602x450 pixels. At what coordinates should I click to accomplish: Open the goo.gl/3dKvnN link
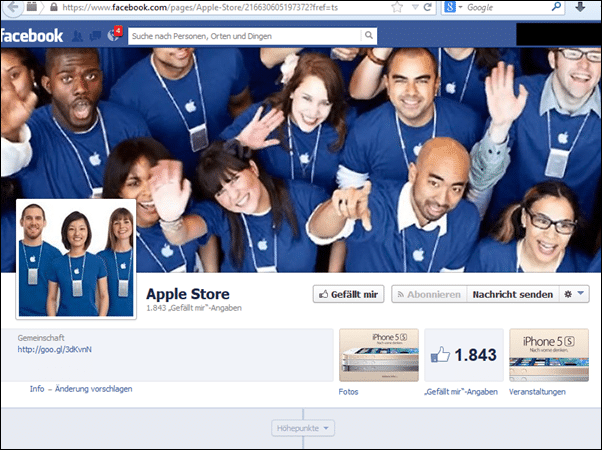(x=55, y=349)
